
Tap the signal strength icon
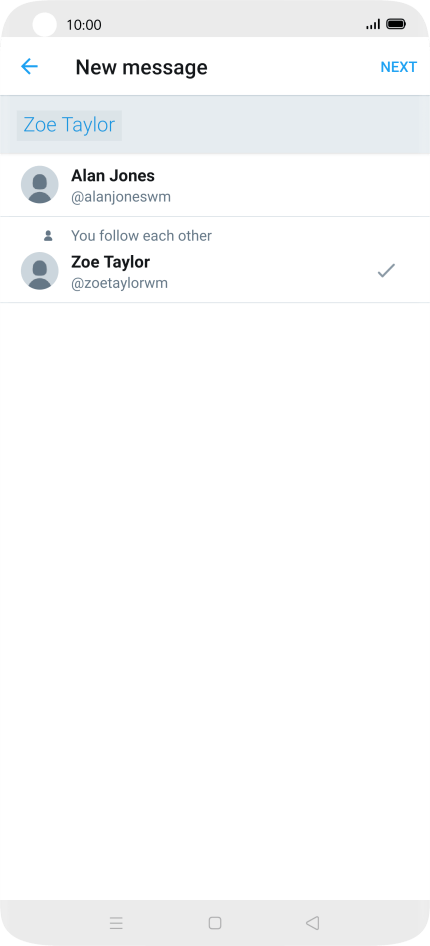[x=373, y=24]
